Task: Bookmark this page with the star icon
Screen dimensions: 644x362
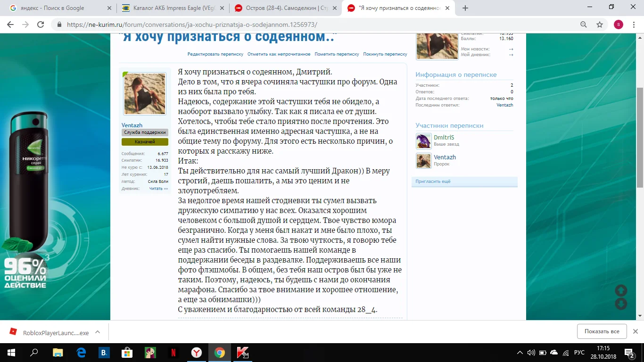Action: coord(600,25)
